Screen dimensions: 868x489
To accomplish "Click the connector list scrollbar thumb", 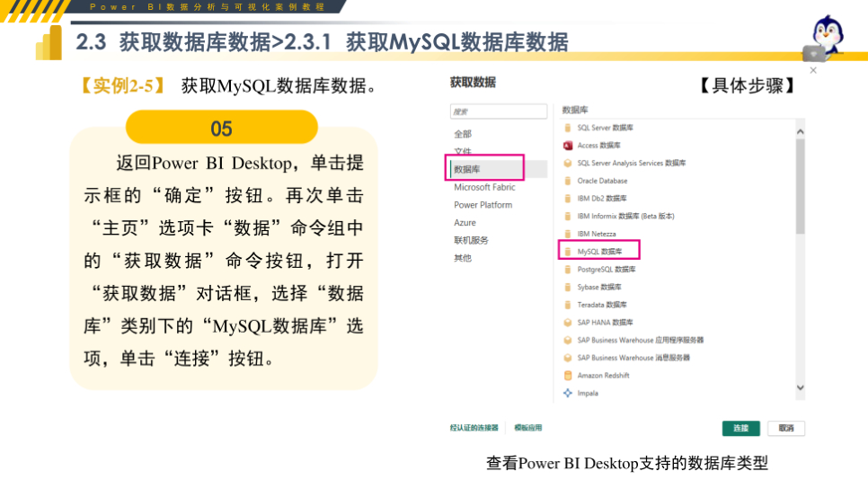I will (x=800, y=186).
